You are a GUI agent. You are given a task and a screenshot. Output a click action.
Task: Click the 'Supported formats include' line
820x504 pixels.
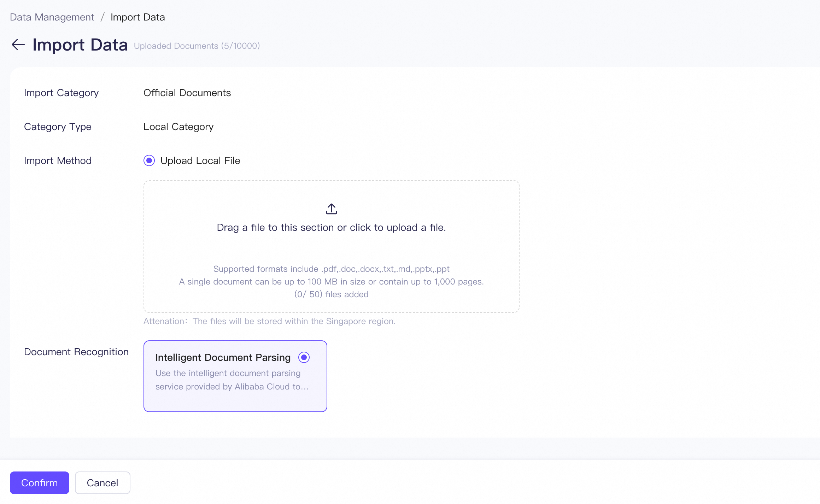(x=331, y=269)
